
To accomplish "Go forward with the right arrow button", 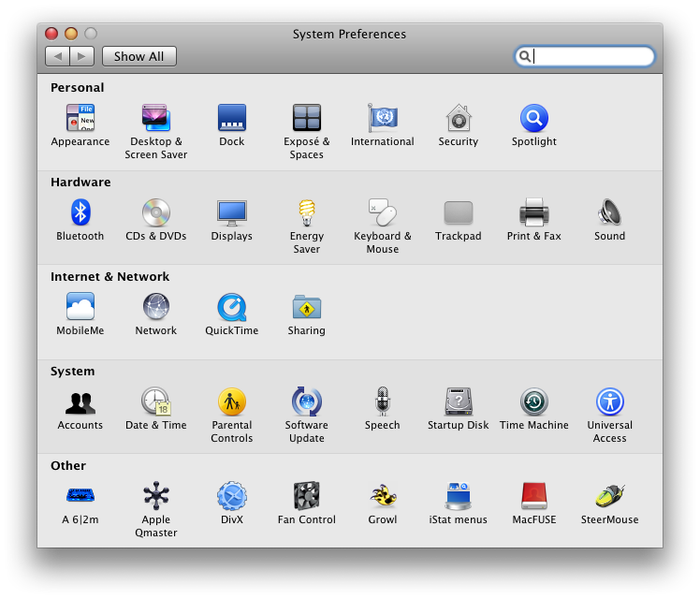I will point(81,56).
